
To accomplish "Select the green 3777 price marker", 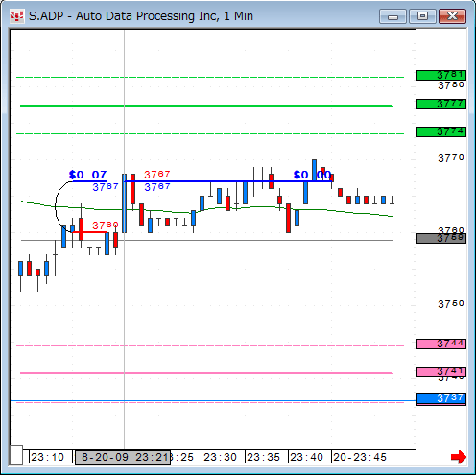I will [441, 104].
